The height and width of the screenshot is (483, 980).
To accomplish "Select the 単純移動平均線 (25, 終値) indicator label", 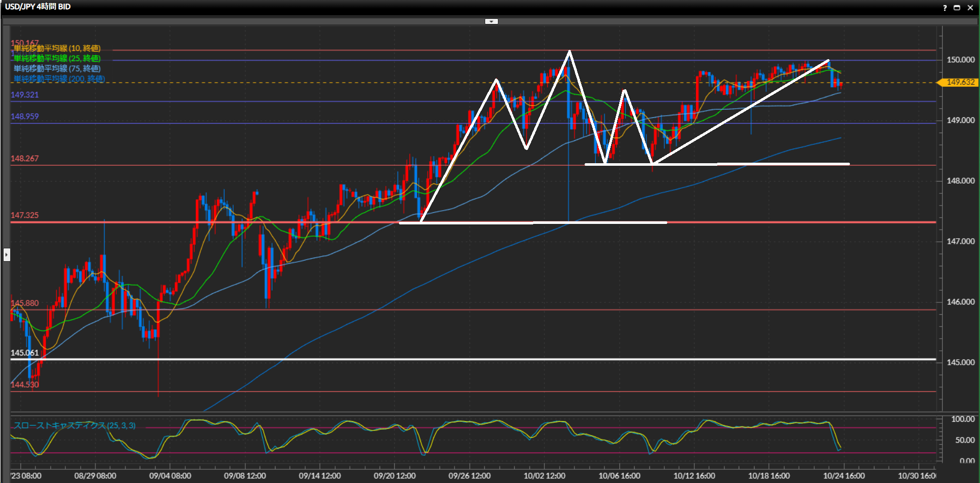I will point(57,59).
